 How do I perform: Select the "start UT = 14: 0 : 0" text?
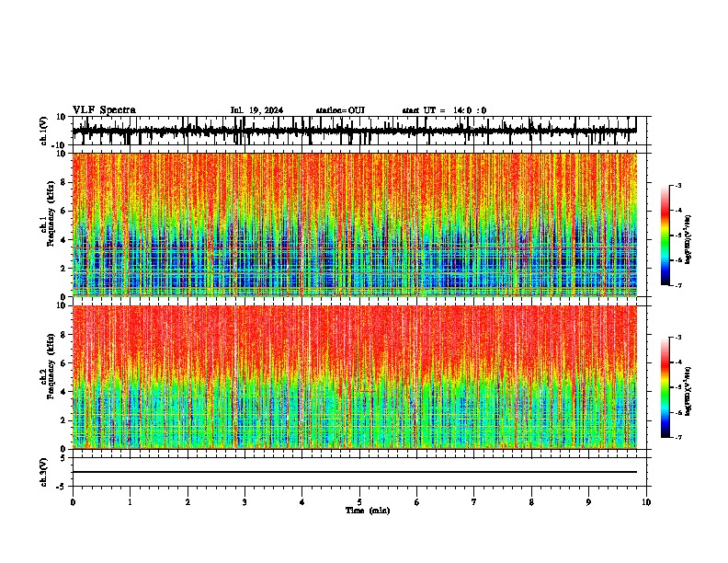pyautogui.click(x=444, y=110)
